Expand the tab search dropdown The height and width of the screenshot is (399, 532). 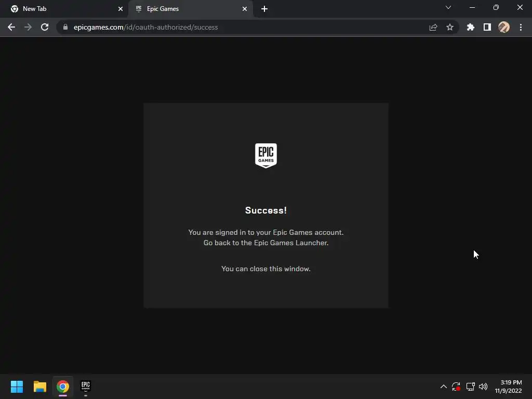pyautogui.click(x=448, y=7)
